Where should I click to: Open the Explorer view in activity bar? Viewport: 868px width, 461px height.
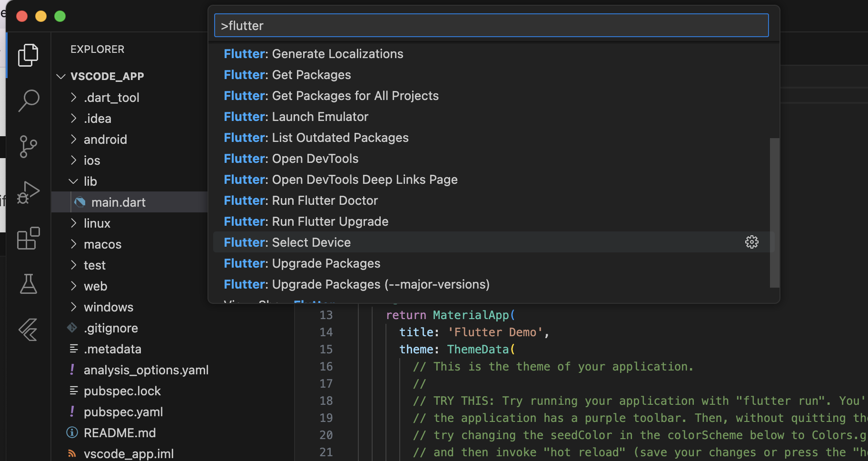28,55
